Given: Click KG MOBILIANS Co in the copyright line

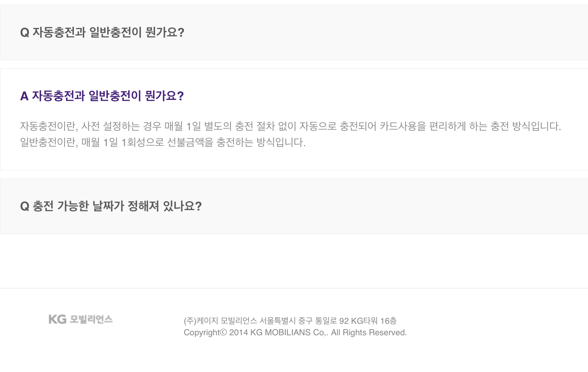Looking at the screenshot, I should click(287, 333).
